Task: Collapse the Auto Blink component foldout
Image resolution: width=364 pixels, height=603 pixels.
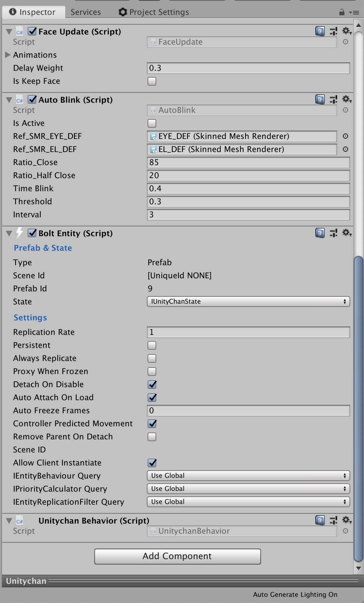Action: pyautogui.click(x=9, y=100)
